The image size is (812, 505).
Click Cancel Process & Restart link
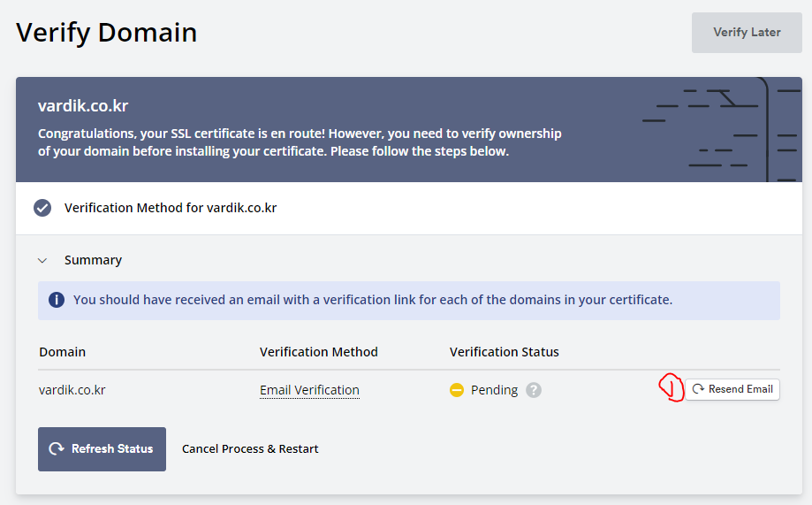(x=250, y=449)
